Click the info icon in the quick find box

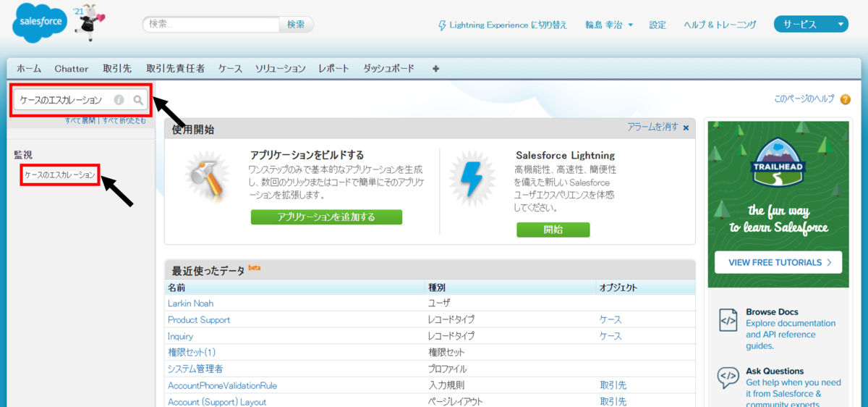pos(119,100)
